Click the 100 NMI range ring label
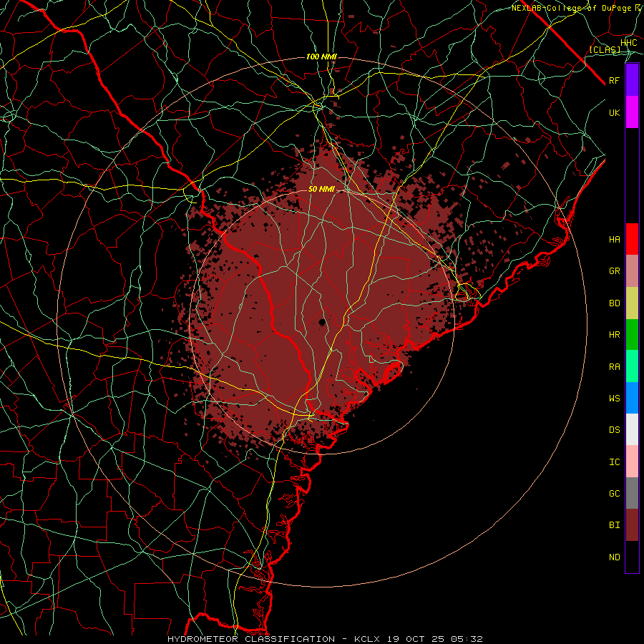644x644 pixels. coord(321,57)
